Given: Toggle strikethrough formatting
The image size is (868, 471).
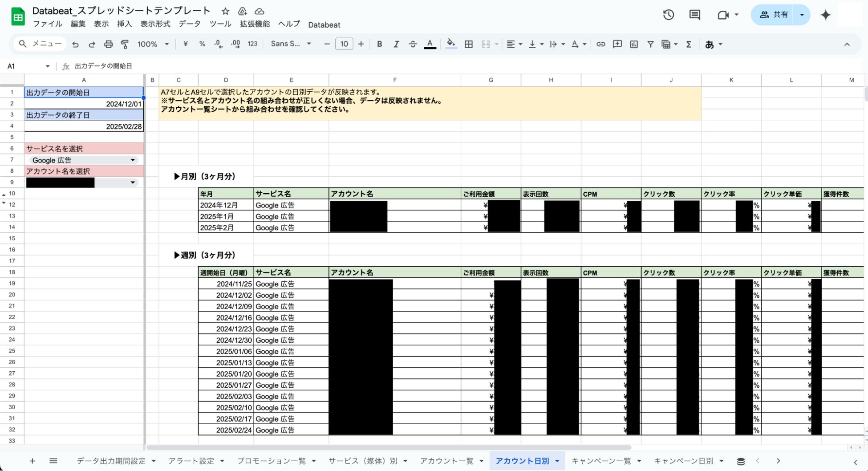Looking at the screenshot, I should [x=413, y=44].
